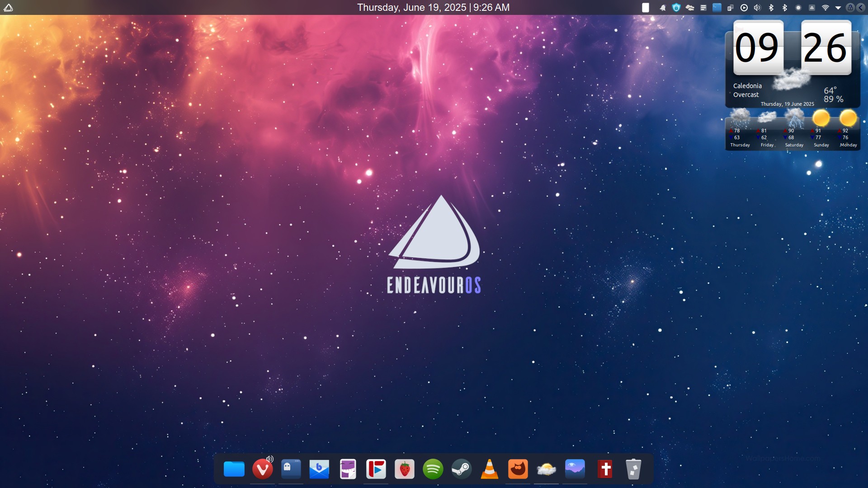Open the ghost terminal app in dock
This screenshot has height=488, width=868.
coord(291,469)
